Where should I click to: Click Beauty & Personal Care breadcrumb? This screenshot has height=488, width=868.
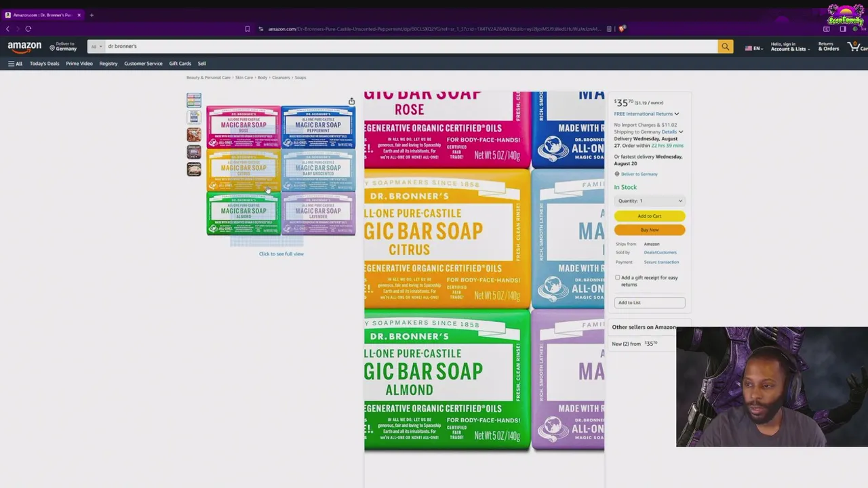[209, 78]
